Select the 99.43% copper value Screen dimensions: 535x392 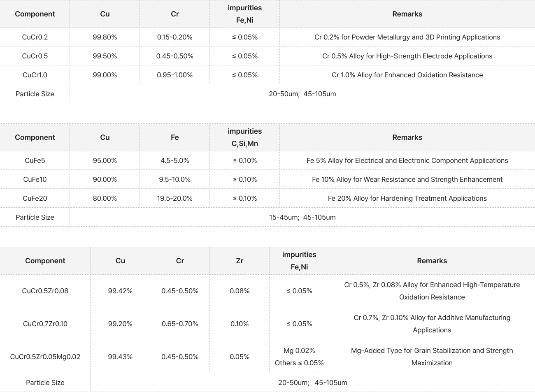(x=120, y=357)
